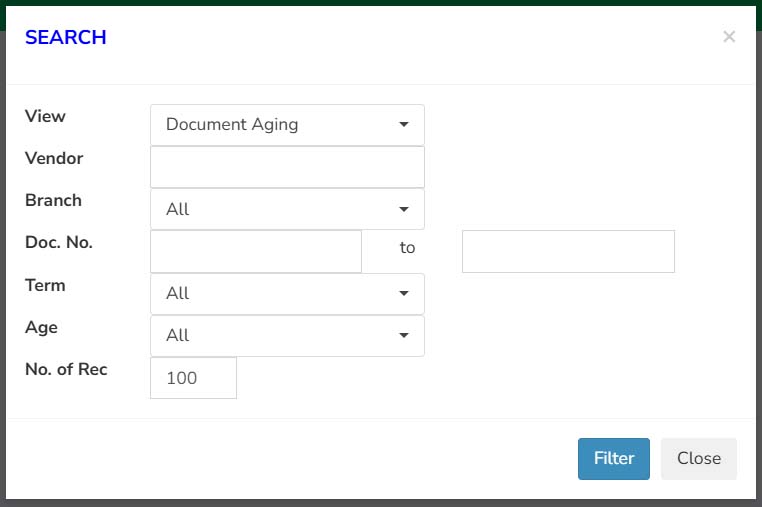
Task: Open the View dropdown showing Document Aging
Action: pyautogui.click(x=287, y=125)
